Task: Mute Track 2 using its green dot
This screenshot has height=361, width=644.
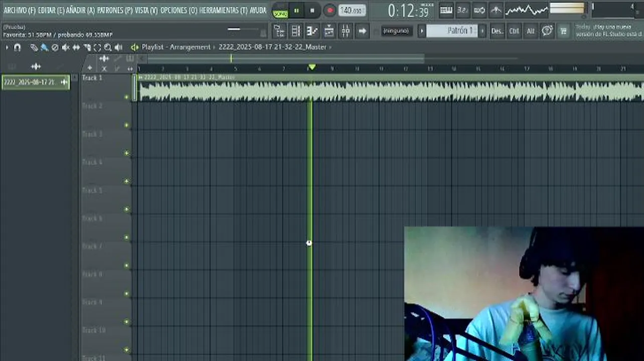Action: [x=126, y=125]
